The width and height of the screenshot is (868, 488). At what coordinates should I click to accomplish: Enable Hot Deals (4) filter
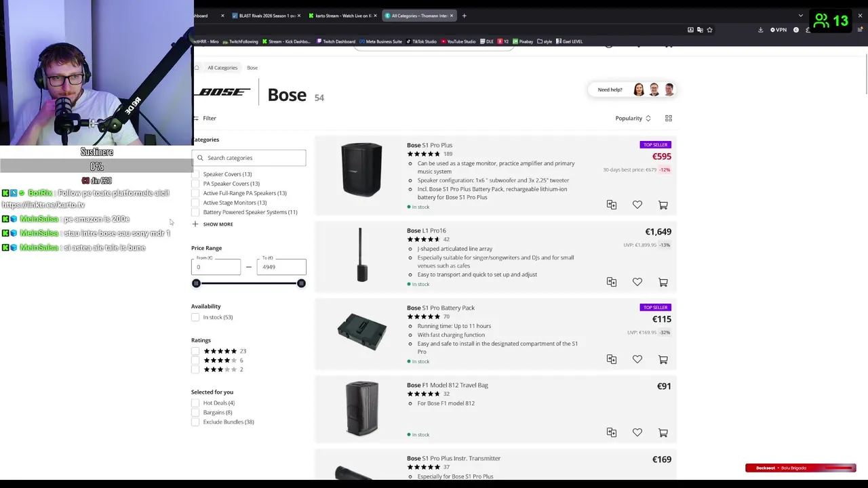(x=196, y=403)
